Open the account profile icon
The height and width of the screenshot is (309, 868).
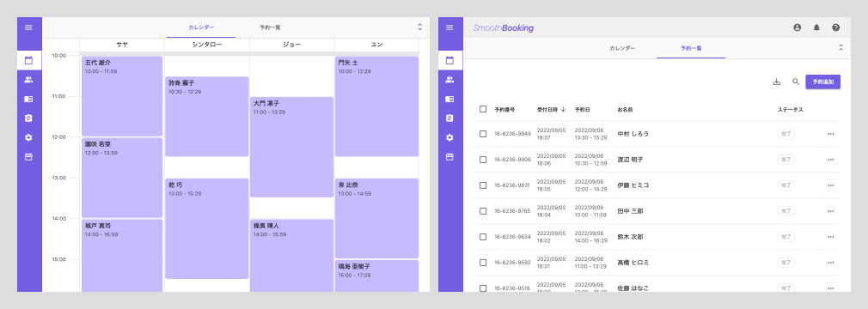tap(798, 27)
